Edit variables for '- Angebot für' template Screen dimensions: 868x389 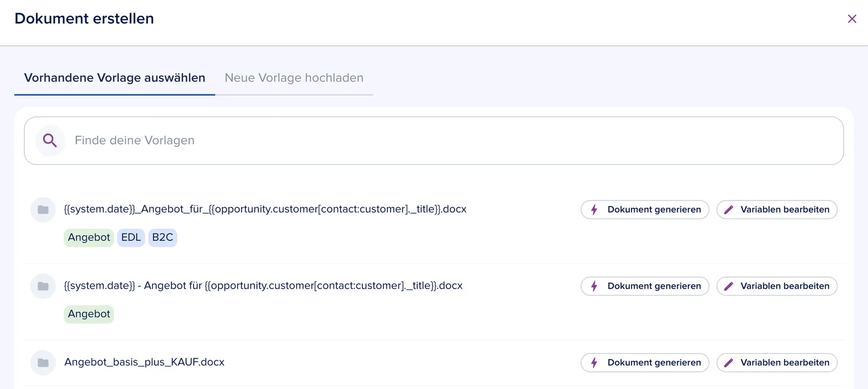(777, 286)
